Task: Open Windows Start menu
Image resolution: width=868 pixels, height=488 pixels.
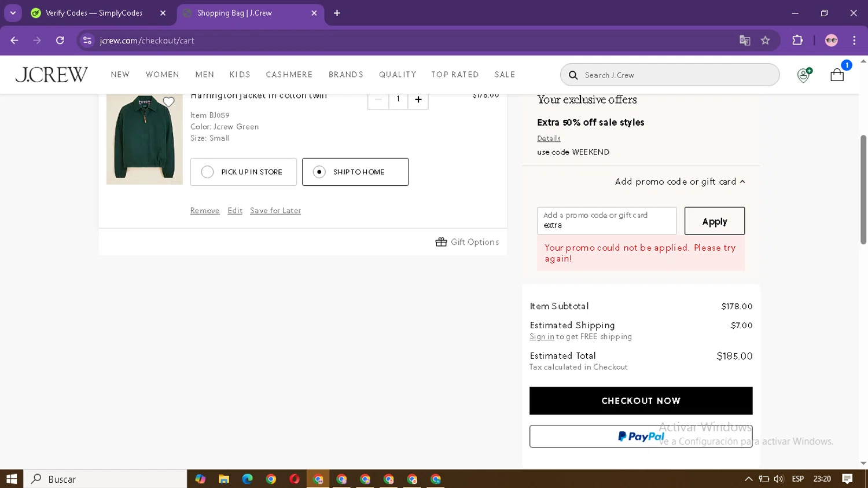Action: coord(12,479)
